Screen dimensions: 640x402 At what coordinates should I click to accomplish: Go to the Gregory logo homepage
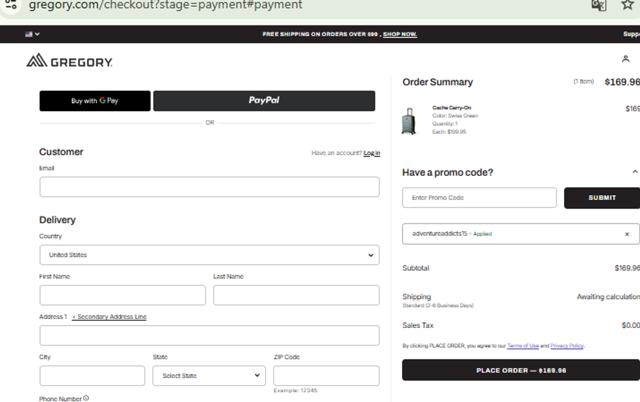coord(69,61)
